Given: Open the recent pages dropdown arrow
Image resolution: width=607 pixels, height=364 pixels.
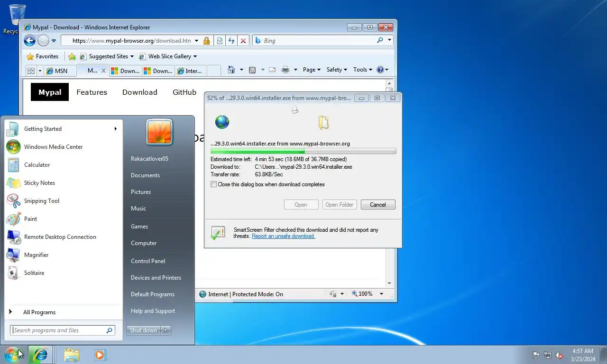Looking at the screenshot, I should click(54, 41).
